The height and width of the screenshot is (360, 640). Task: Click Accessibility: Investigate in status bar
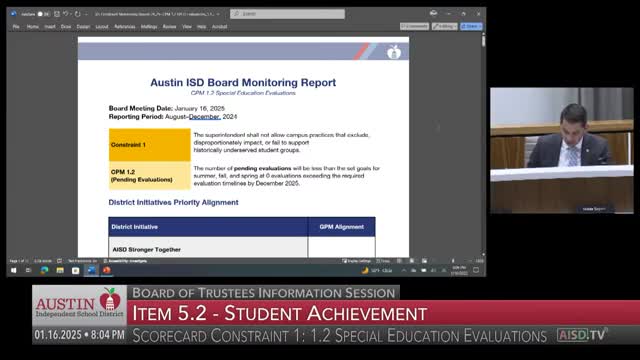(125, 261)
